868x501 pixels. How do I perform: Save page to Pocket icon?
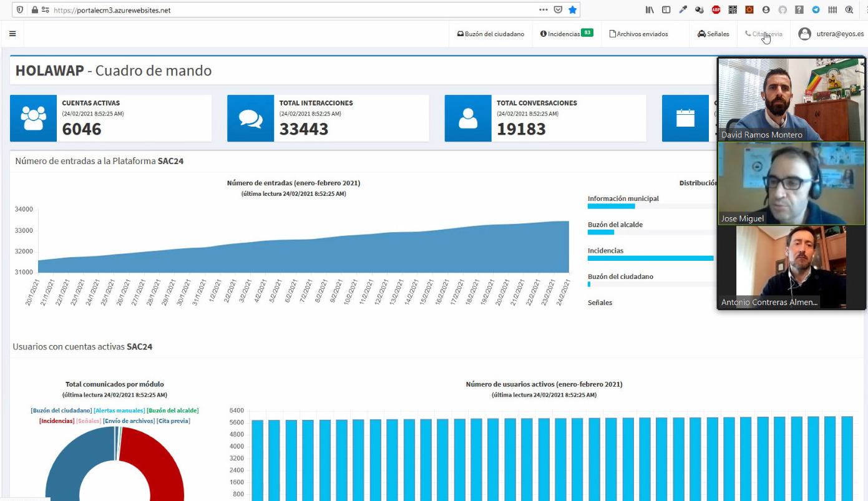[558, 10]
